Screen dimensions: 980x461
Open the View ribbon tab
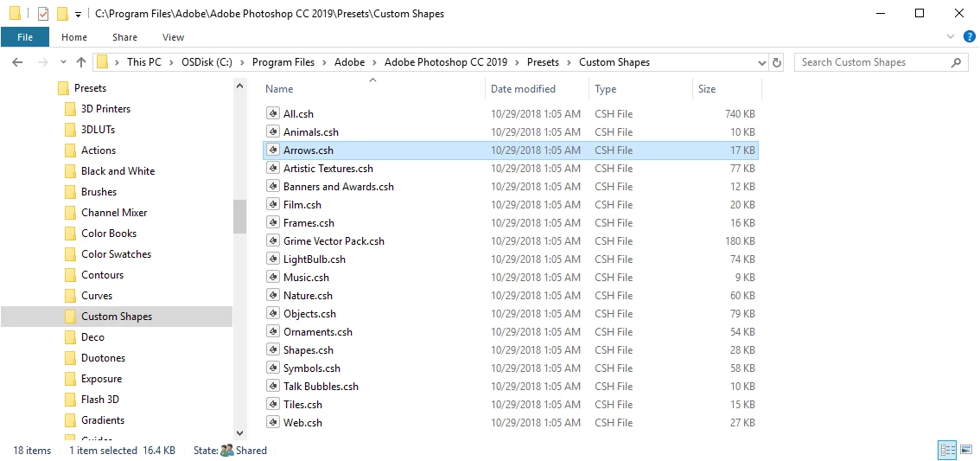(x=173, y=37)
